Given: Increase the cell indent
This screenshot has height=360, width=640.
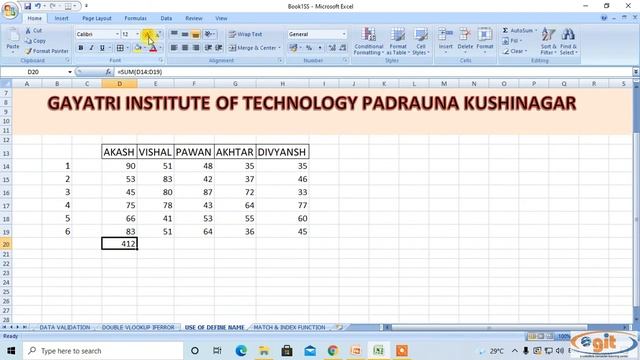Looking at the screenshot, I should tap(219, 48).
